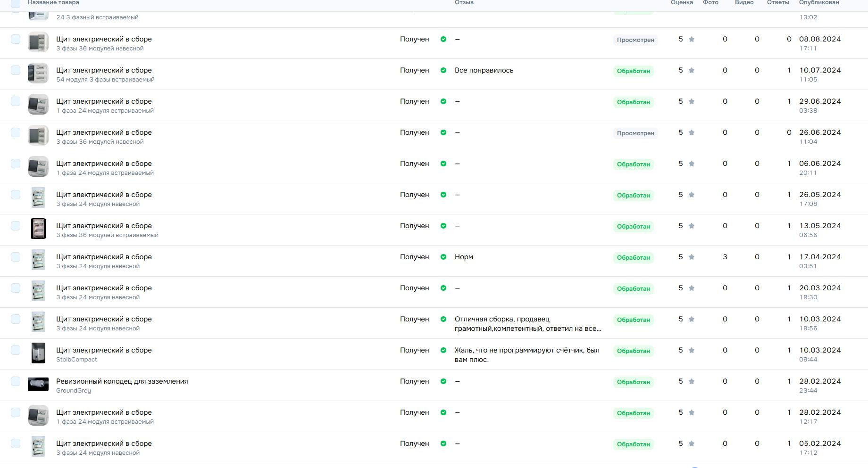The image size is (868, 468).
Task: Click the star icon in the 08.08.2024 row
Action: point(691,39)
